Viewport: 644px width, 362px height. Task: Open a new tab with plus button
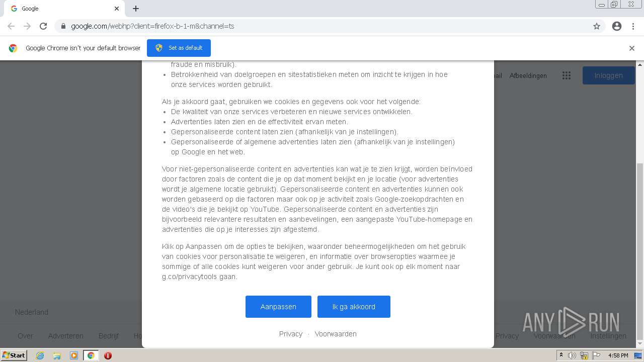click(136, 9)
